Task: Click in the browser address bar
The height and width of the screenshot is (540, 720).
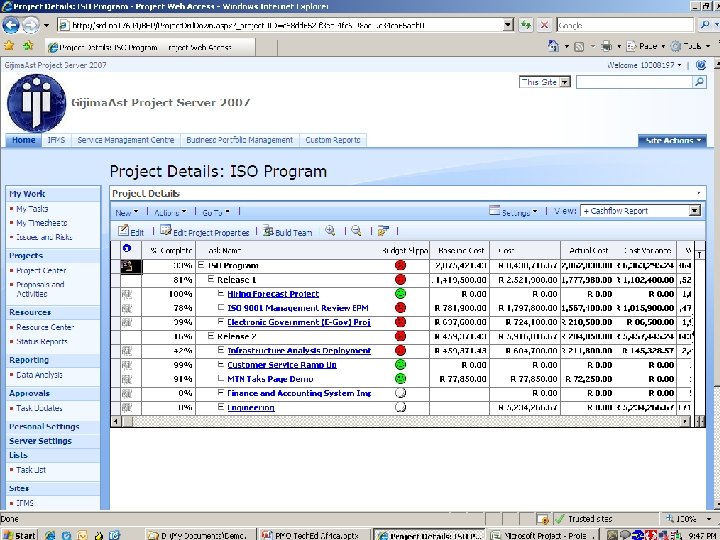Action: [280, 25]
